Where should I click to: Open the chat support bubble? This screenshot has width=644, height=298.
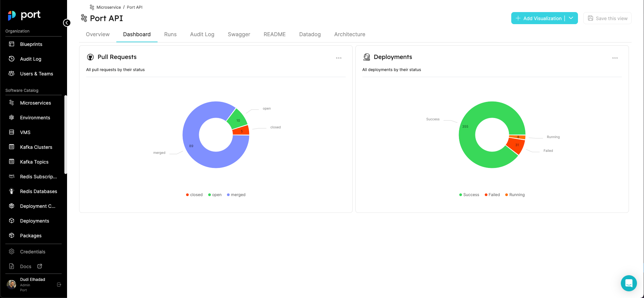629,283
